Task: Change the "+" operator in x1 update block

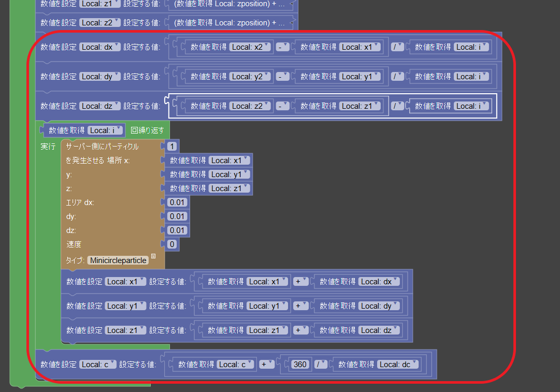Action: click(x=301, y=281)
